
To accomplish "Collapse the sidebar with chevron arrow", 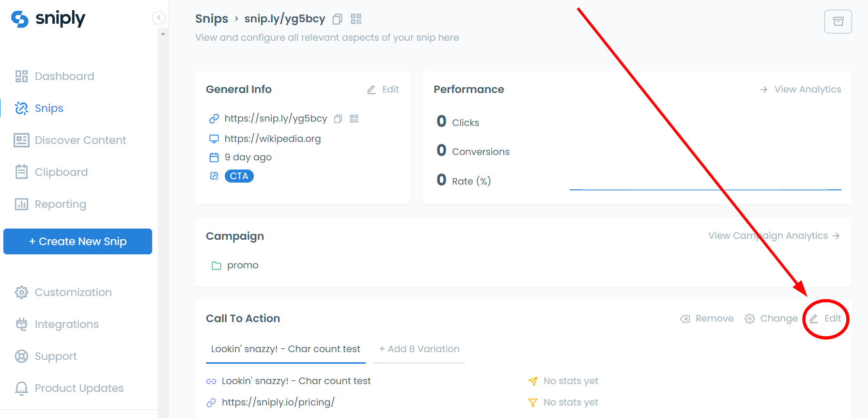I will point(159,17).
